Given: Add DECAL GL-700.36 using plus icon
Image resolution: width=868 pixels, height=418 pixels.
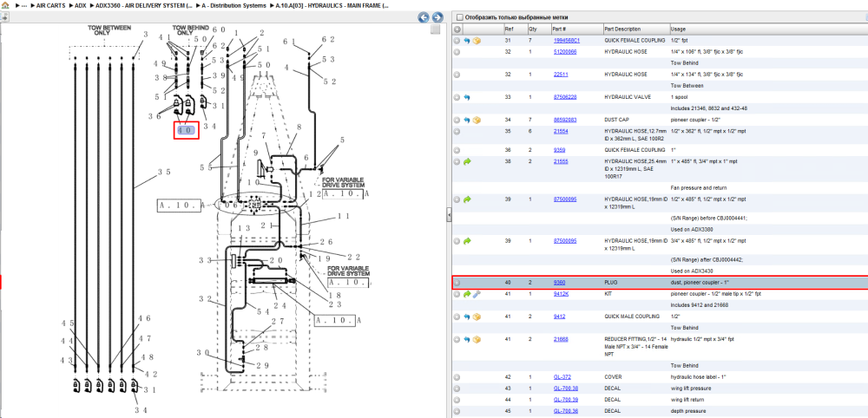Looking at the screenshot, I should pos(457,411).
